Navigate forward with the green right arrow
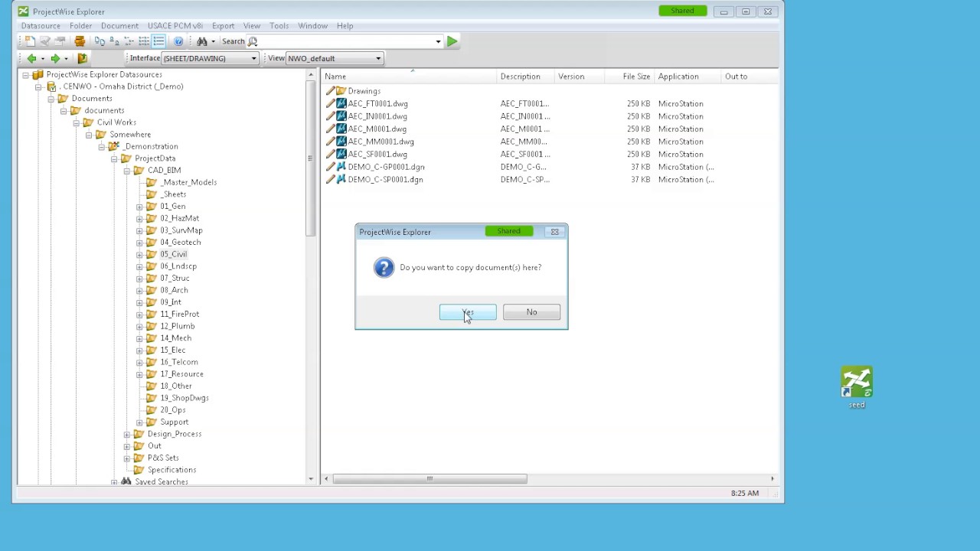Viewport: 980px width, 551px height. tap(55, 58)
